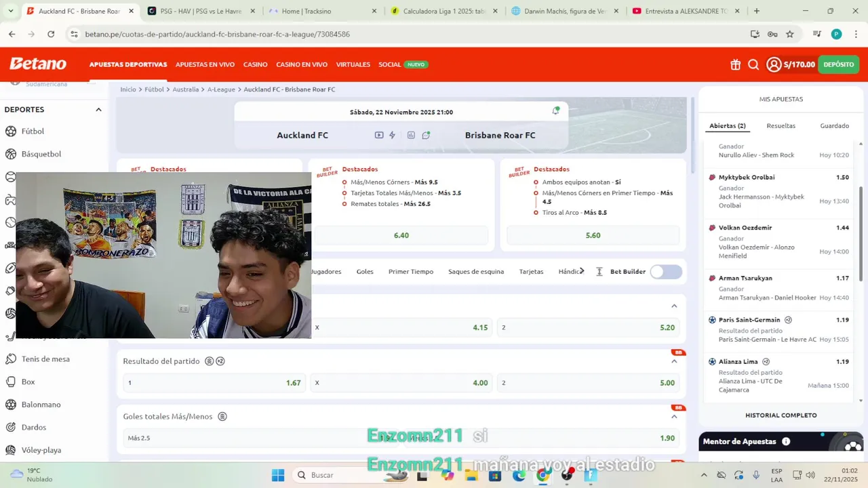Screen dimensions: 868x488
Task: Open the Abiertas (2) bets tab
Action: pyautogui.click(x=727, y=125)
